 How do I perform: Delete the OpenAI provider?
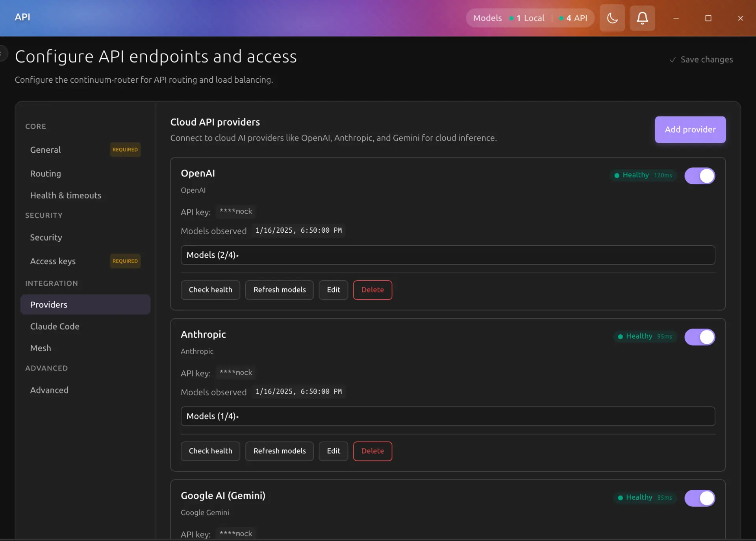pyautogui.click(x=372, y=290)
